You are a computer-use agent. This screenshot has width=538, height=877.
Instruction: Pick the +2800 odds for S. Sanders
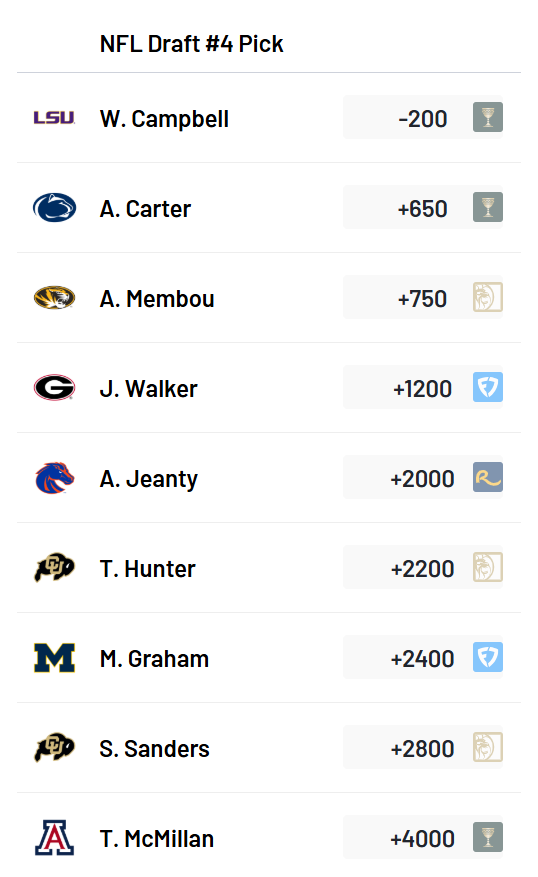pyautogui.click(x=423, y=747)
